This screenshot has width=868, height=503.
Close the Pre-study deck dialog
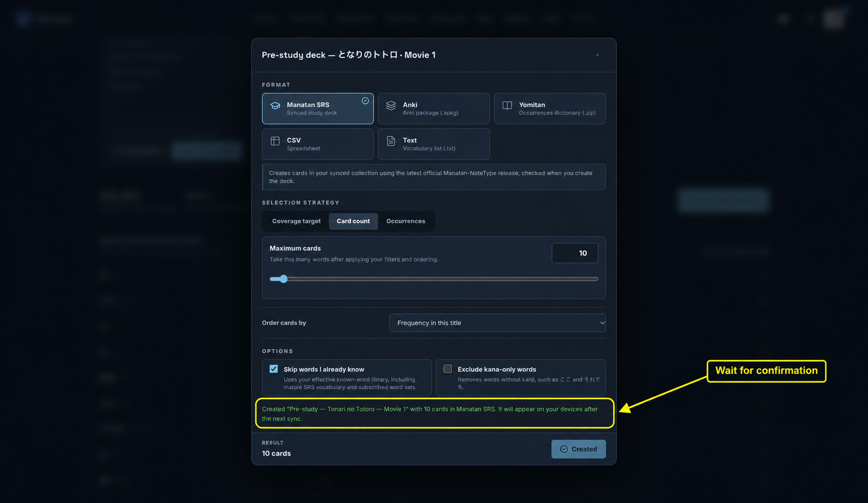[597, 55]
